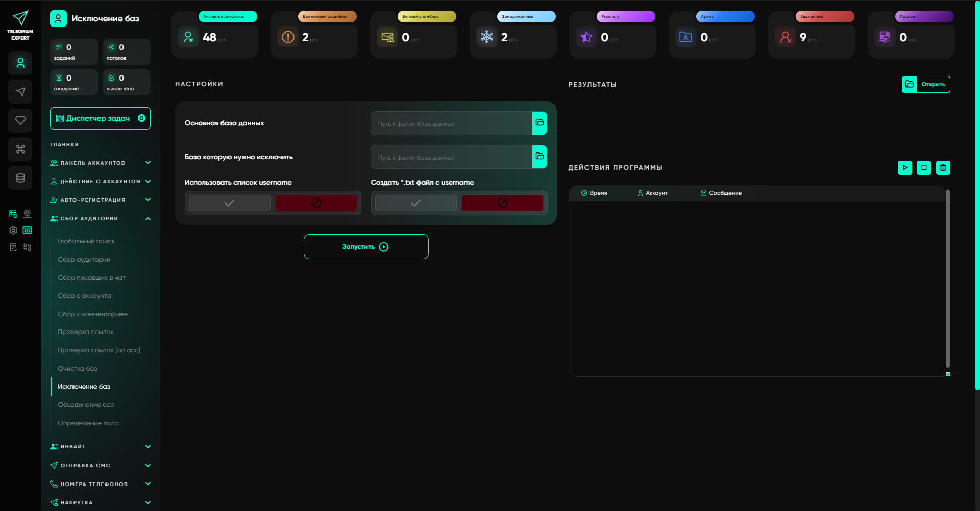
Task: Click the Запустить button
Action: [365, 247]
